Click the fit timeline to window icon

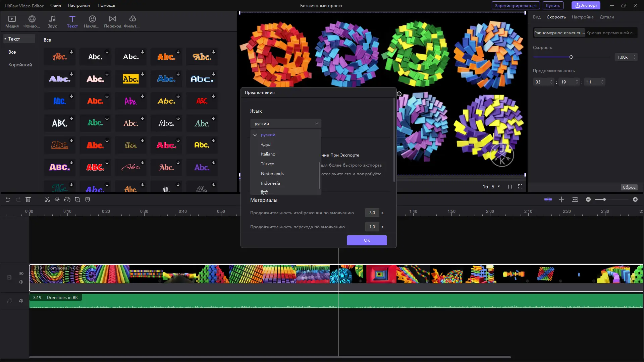pos(575,199)
